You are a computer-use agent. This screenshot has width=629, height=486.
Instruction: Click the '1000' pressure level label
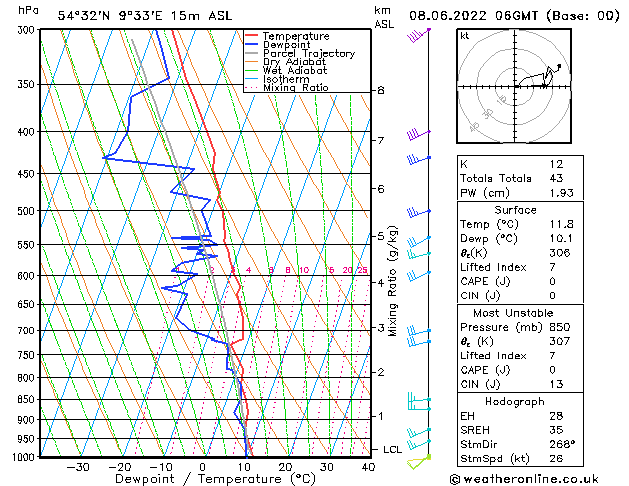(x=26, y=457)
